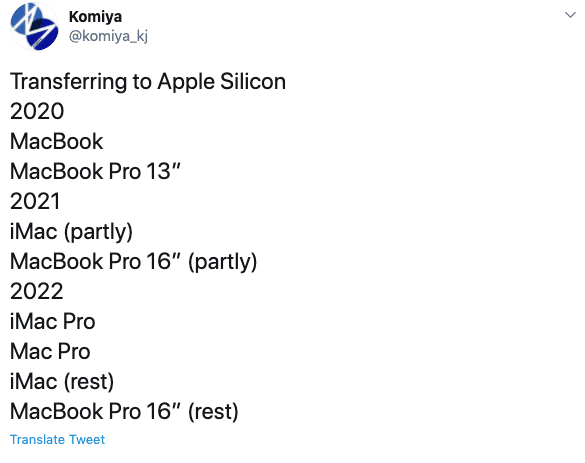Click the 2022 year heading

pos(37,291)
